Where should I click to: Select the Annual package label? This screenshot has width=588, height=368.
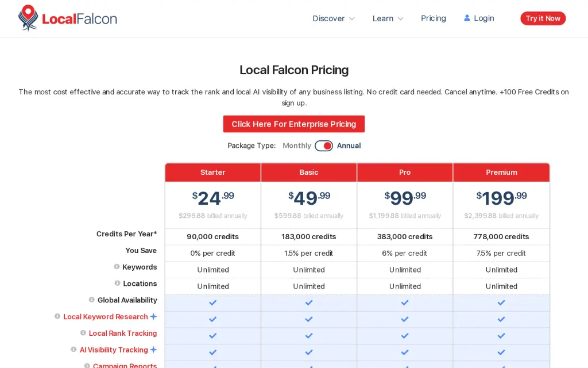click(x=349, y=145)
